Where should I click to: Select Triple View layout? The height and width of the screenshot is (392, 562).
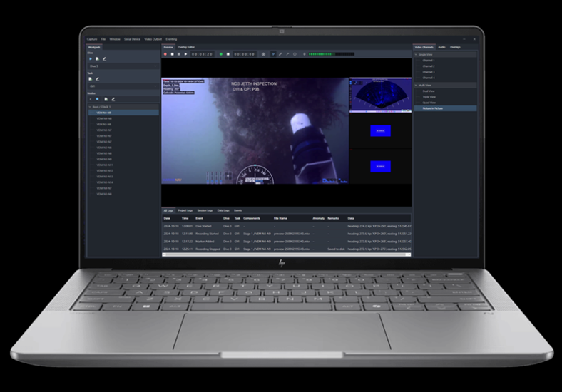429,97
